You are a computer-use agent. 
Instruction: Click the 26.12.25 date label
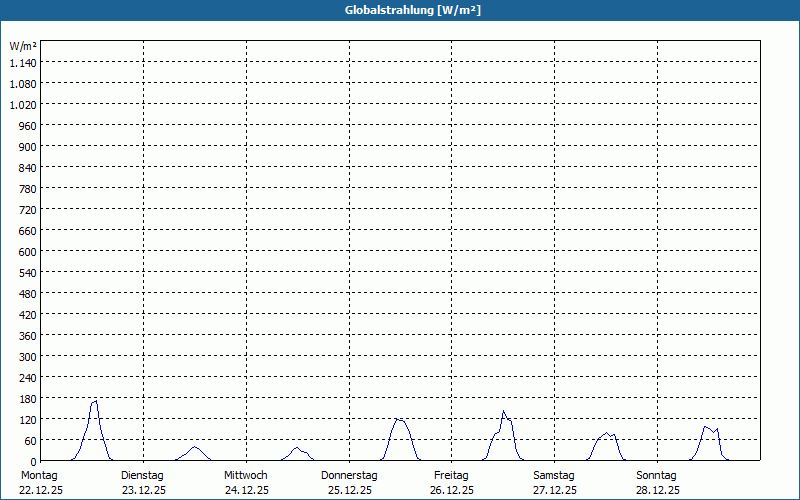[x=452, y=490]
